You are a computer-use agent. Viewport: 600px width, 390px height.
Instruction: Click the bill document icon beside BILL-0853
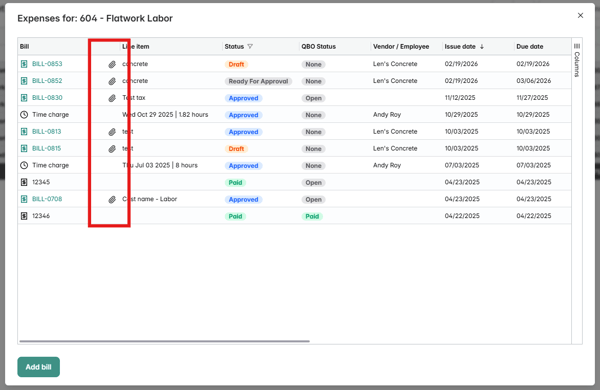(x=24, y=64)
